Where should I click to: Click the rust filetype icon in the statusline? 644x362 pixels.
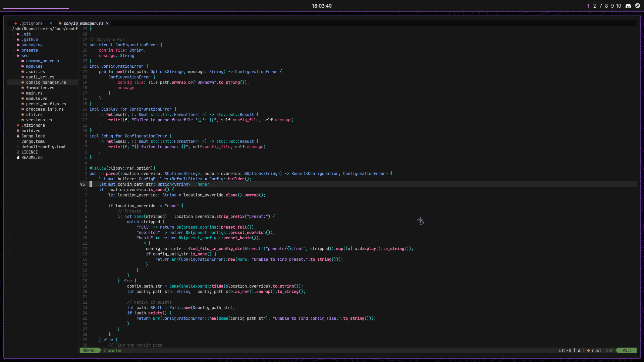point(589,351)
